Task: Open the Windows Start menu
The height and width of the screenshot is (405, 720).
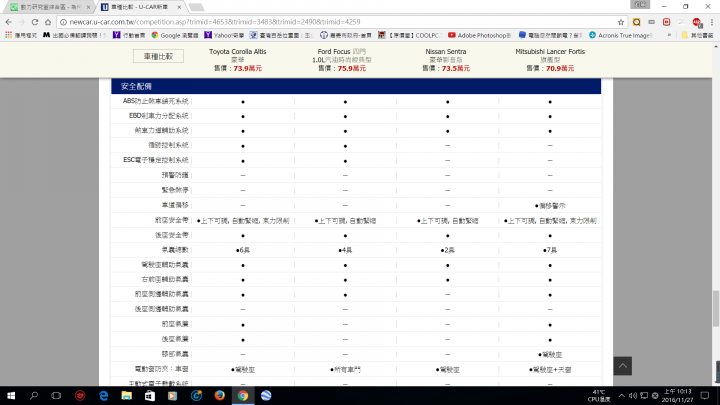Action: click(x=11, y=395)
